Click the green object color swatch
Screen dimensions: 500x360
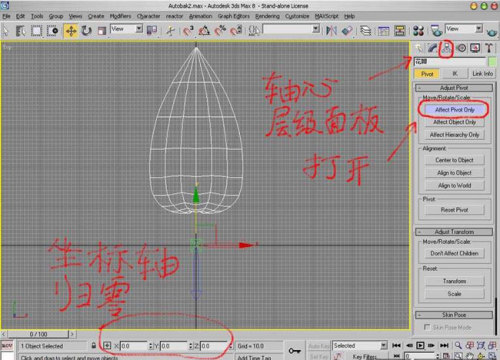pos(492,62)
